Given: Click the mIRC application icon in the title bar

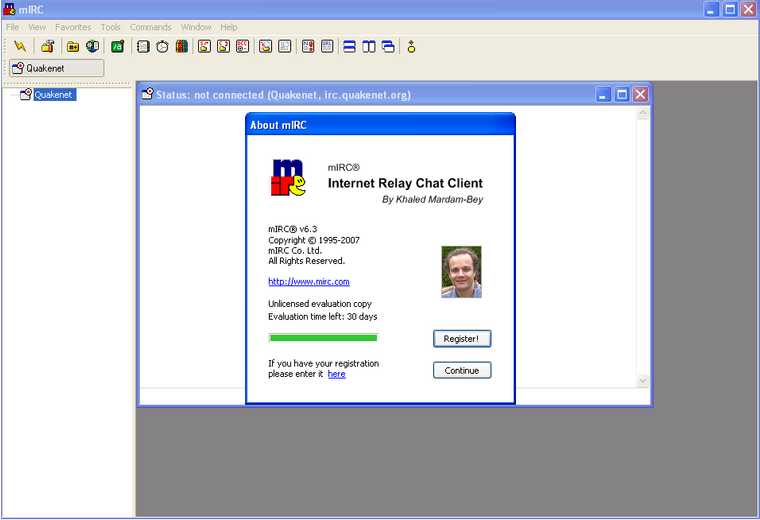Looking at the screenshot, I should [9, 9].
